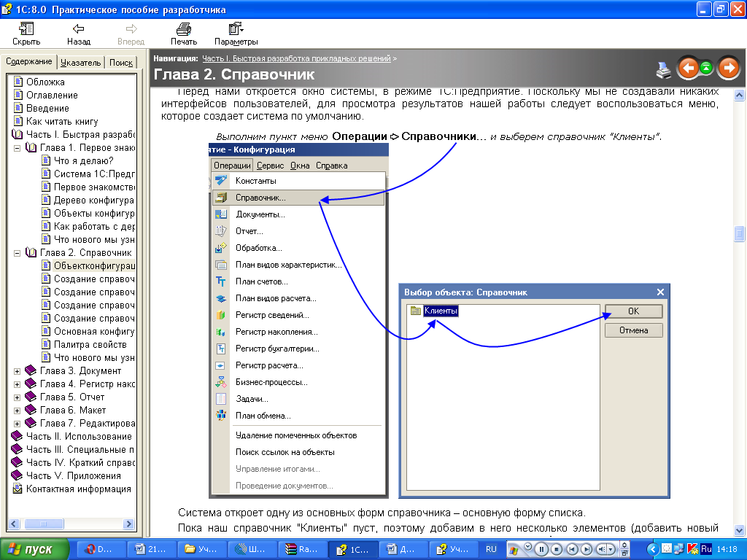Expand the Глава 3. Документ tree node
Image resolution: width=747 pixels, height=560 pixels.
point(17,371)
